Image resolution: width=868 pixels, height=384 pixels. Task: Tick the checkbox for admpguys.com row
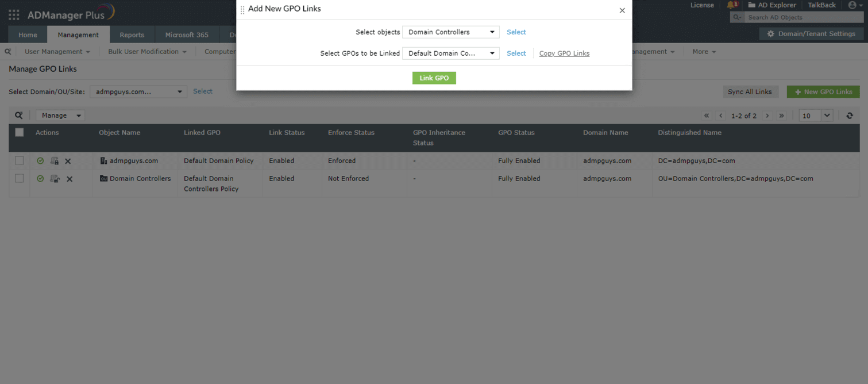[x=20, y=160]
